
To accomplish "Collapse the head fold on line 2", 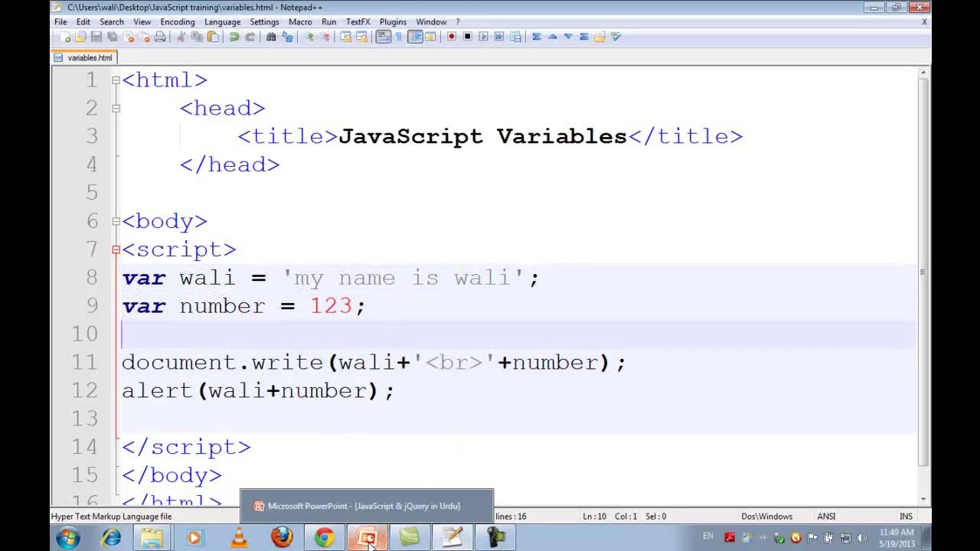I will [116, 108].
